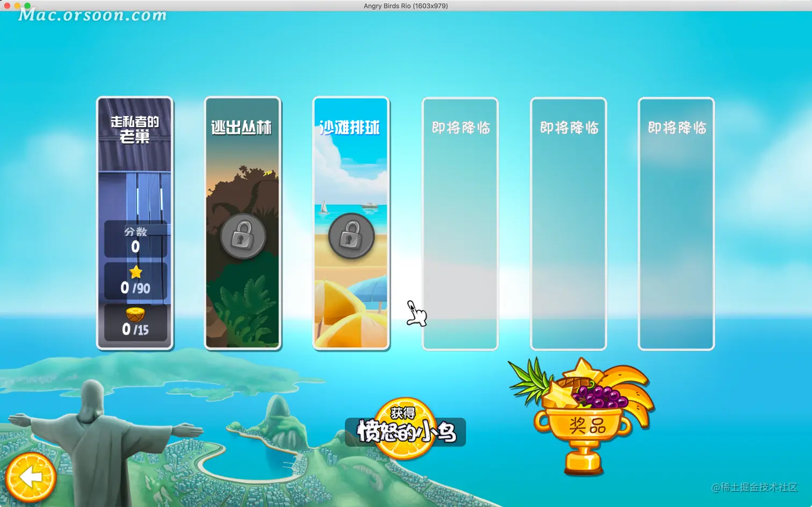The image size is (812, 507).
Task: Click the 获得愤怒的小鸟 orange badge
Action: (x=405, y=429)
